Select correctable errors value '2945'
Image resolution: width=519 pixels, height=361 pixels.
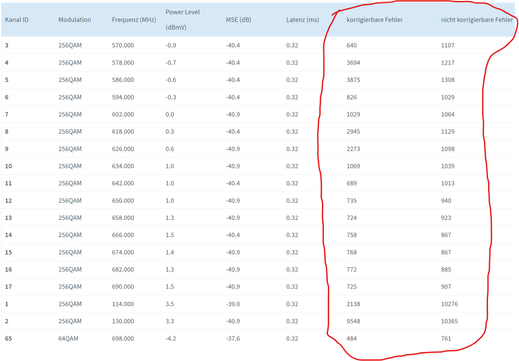pyautogui.click(x=353, y=132)
